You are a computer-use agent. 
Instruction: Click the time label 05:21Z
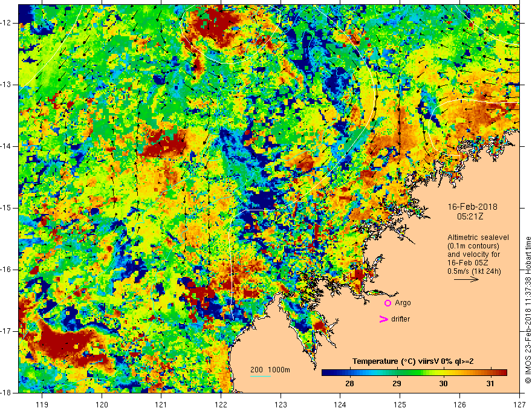click(470, 216)
